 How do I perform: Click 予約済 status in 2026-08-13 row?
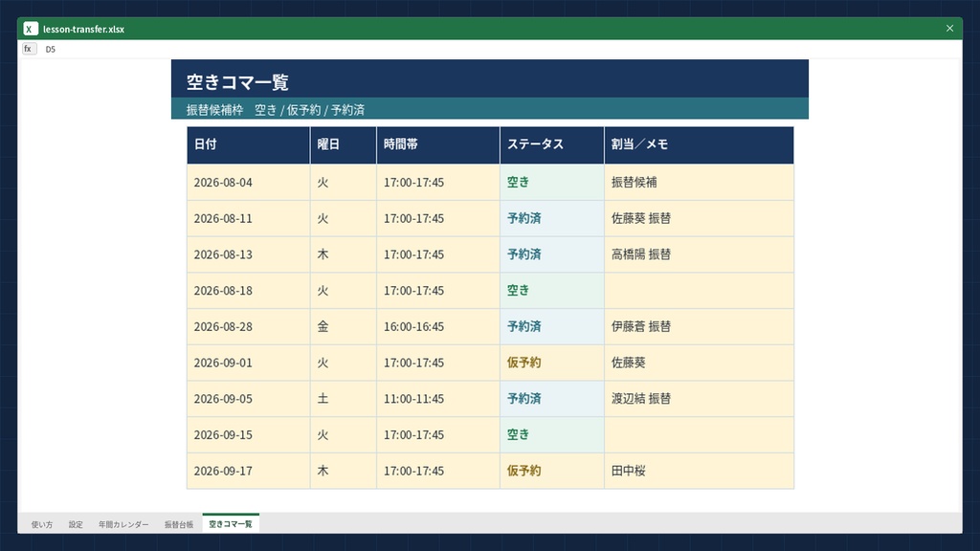pyautogui.click(x=552, y=254)
